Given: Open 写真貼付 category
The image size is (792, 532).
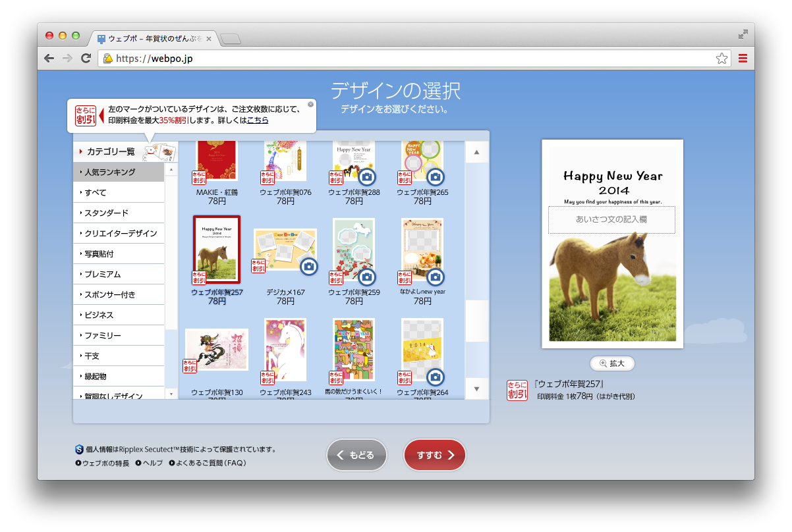Looking at the screenshot, I should [119, 253].
